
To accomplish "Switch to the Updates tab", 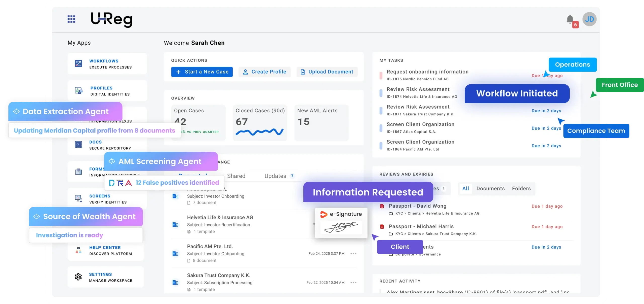I will 275,176.
